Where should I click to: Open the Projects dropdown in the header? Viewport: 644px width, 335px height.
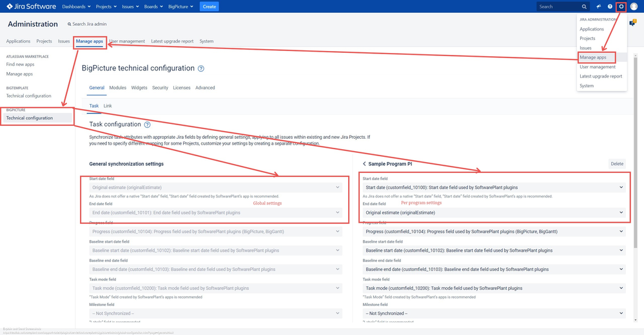click(106, 6)
